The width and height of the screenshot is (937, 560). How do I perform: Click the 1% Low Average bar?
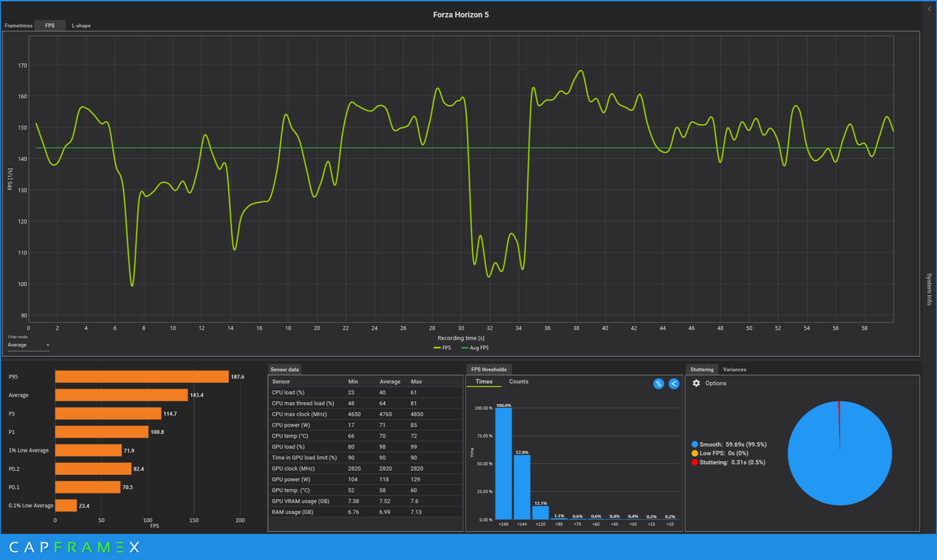tap(89, 450)
